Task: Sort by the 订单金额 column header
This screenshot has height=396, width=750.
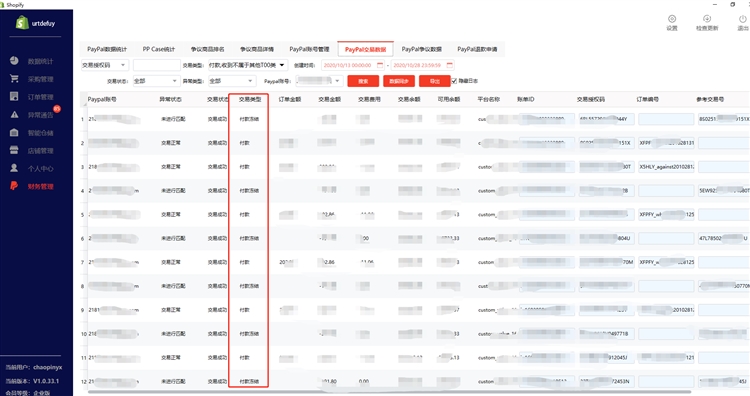Action: click(x=290, y=99)
